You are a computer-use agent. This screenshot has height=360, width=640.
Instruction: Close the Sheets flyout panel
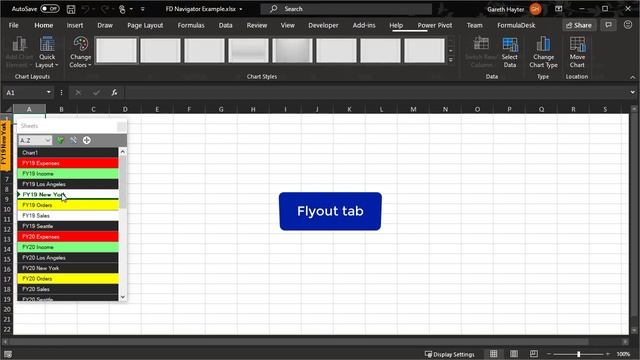tap(121, 126)
